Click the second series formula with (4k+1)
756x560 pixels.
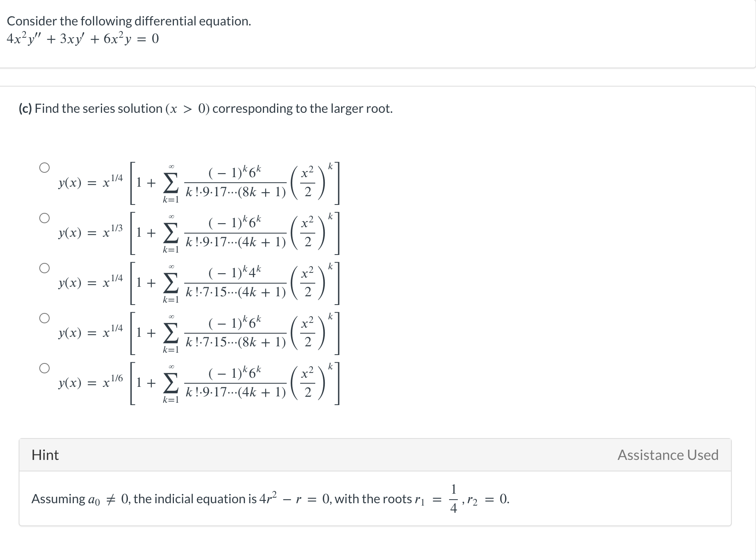tap(195, 233)
